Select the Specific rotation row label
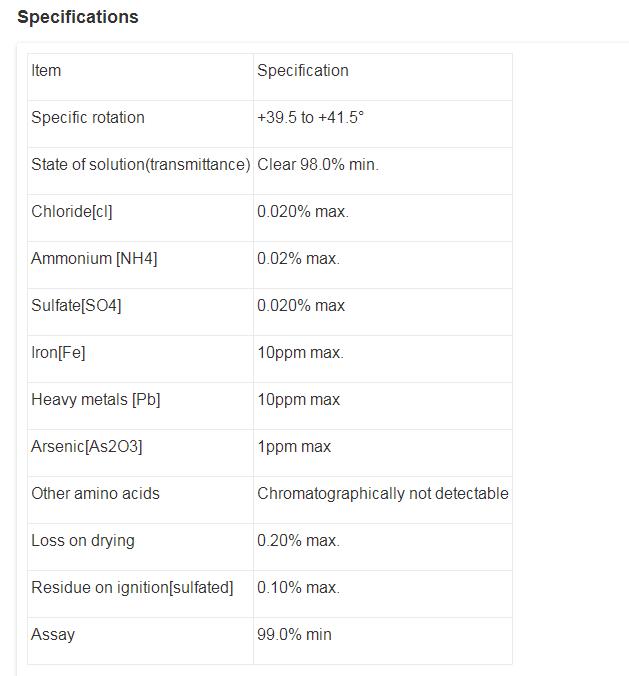Viewport: 629px width, 676px height. click(x=88, y=118)
